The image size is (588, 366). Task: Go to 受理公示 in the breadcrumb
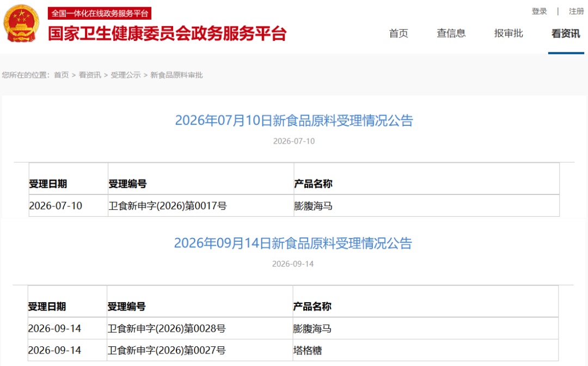126,75
